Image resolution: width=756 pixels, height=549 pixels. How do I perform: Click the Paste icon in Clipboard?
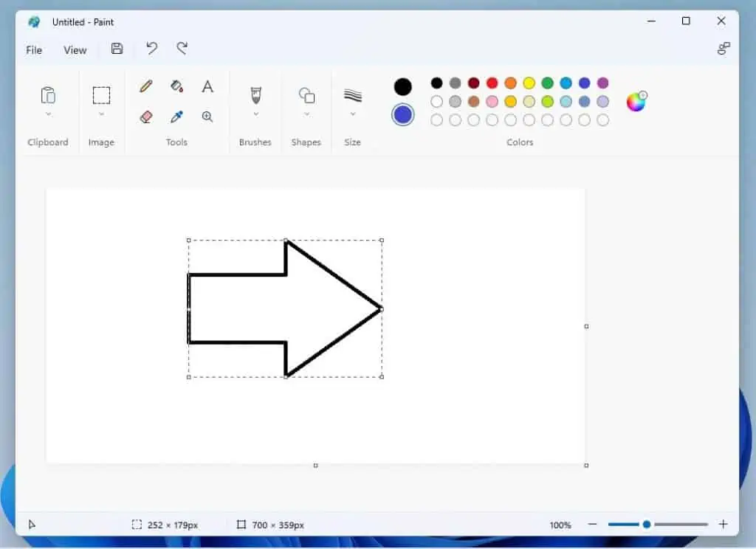pos(47,94)
